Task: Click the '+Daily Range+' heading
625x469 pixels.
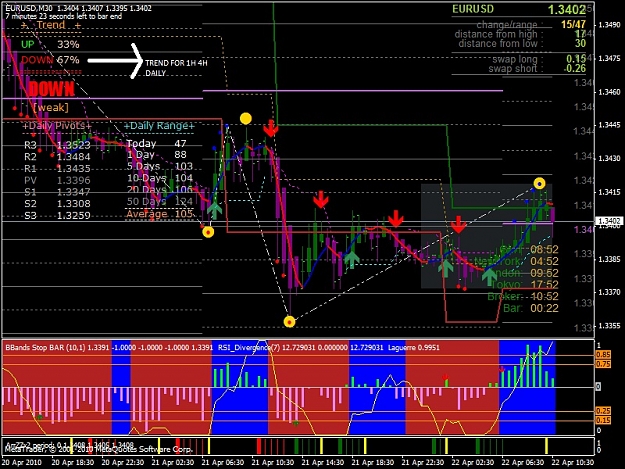Action: (x=159, y=126)
